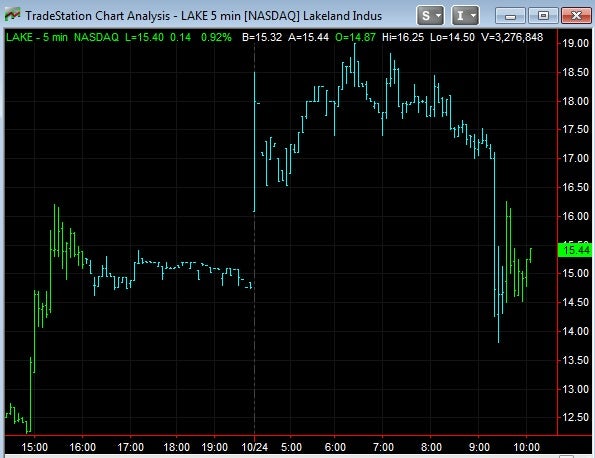Click the 10/24 date separator label
This screenshot has height=458, width=595.
click(x=255, y=447)
